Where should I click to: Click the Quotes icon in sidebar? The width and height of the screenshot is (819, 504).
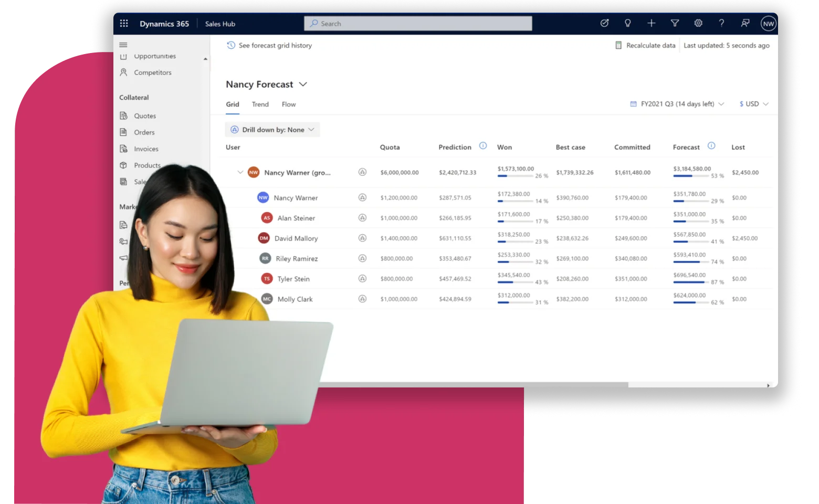[x=123, y=115]
